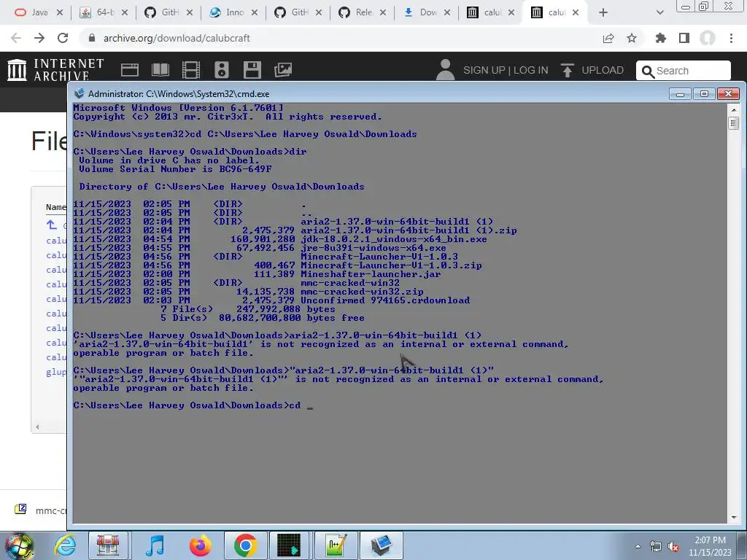
Task: Open the Texts book icon
Action: (x=160, y=70)
